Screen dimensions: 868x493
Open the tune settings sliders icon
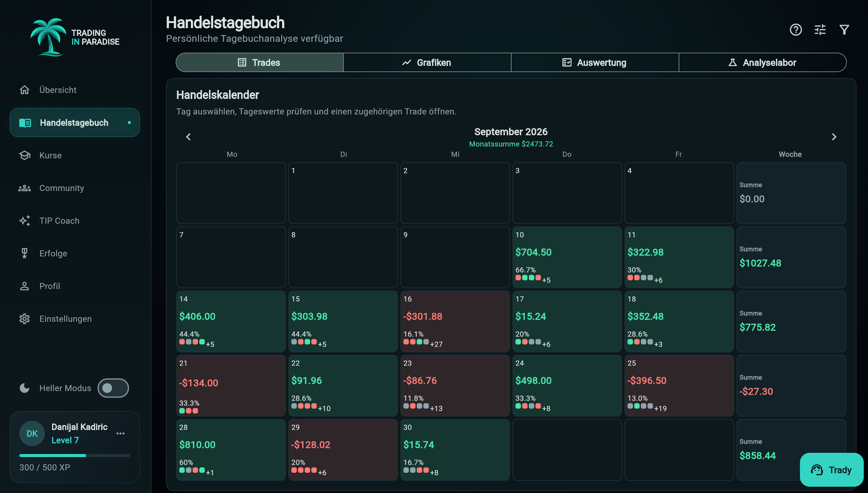820,30
